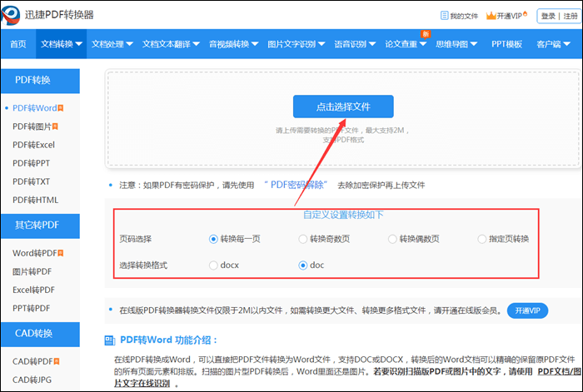Select the 转换偶数页 radio option
This screenshot has height=392, width=583.
[392, 239]
